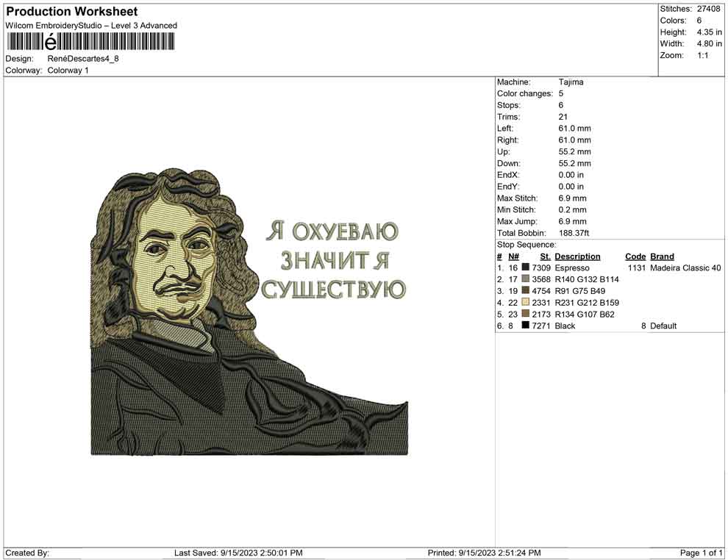Click the Total Bobbin value 188.37ft
The height and width of the screenshot is (560, 728).
(574, 233)
